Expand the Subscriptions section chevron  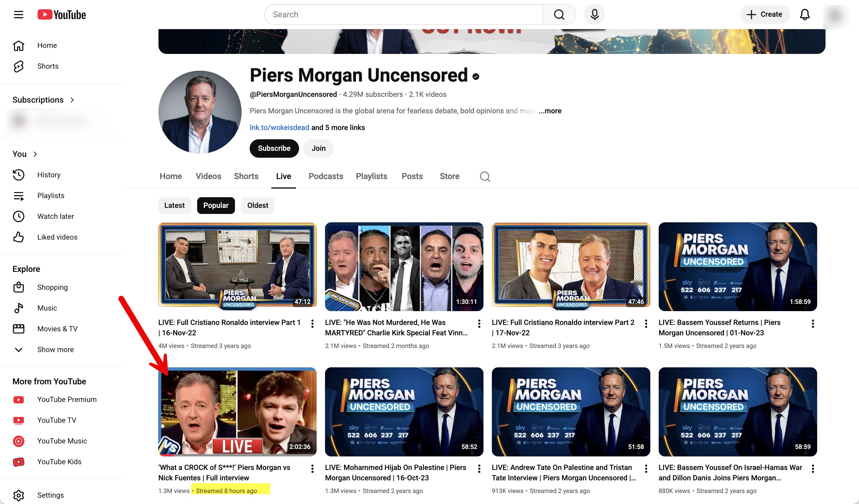(72, 100)
